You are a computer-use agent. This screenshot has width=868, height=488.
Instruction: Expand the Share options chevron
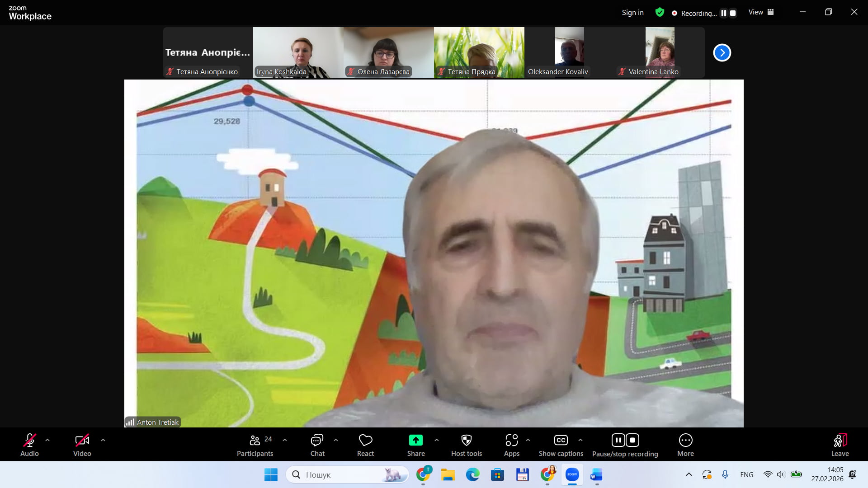(x=437, y=440)
